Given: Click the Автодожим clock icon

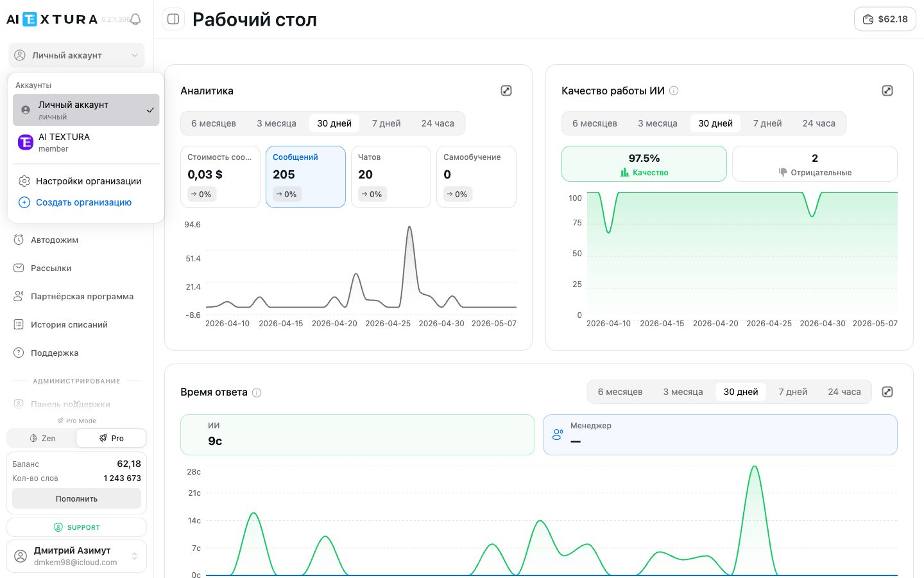Looking at the screenshot, I should coord(19,240).
